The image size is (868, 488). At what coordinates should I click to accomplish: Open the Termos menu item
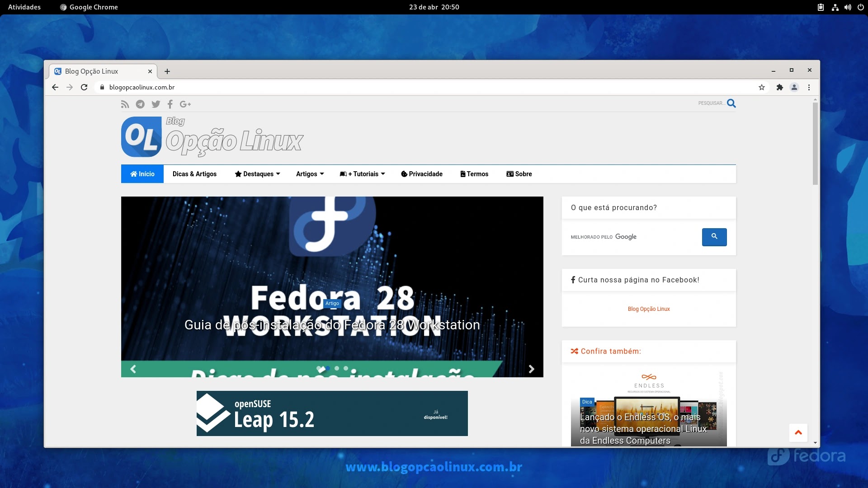474,174
